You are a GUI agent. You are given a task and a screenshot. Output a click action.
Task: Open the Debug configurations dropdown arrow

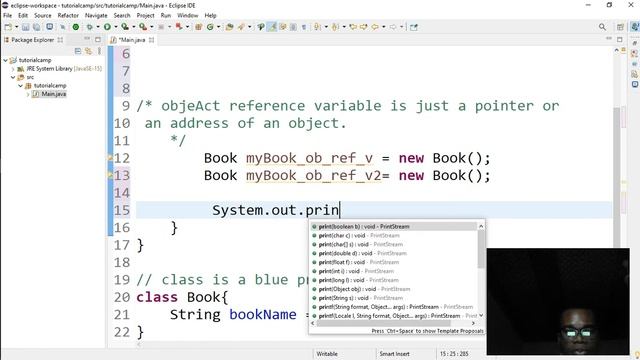(98, 27)
